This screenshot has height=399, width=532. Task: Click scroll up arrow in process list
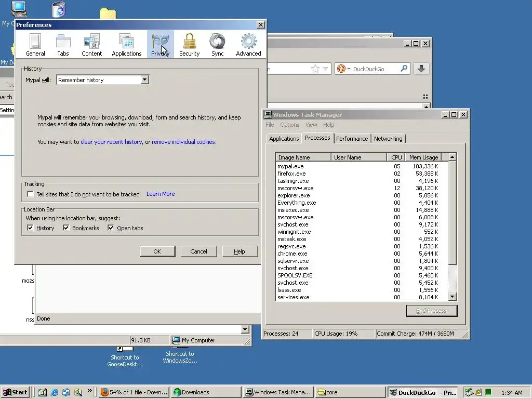(x=453, y=157)
